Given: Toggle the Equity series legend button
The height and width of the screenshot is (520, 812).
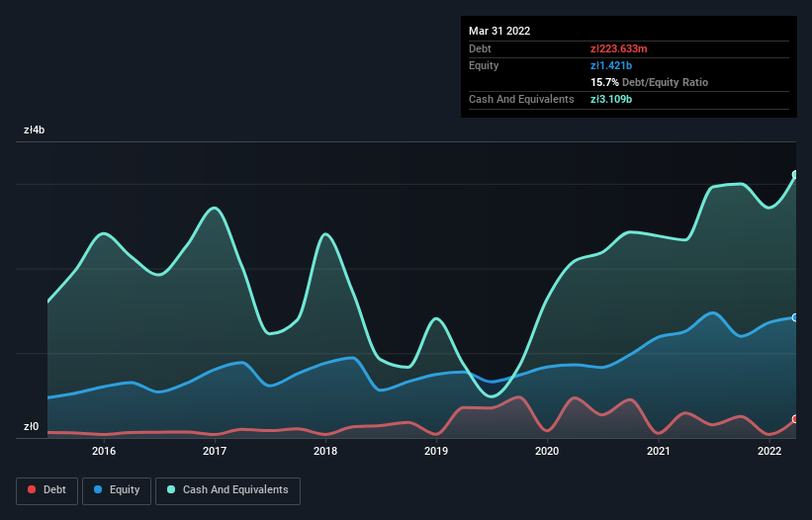Looking at the screenshot, I should (x=117, y=490).
